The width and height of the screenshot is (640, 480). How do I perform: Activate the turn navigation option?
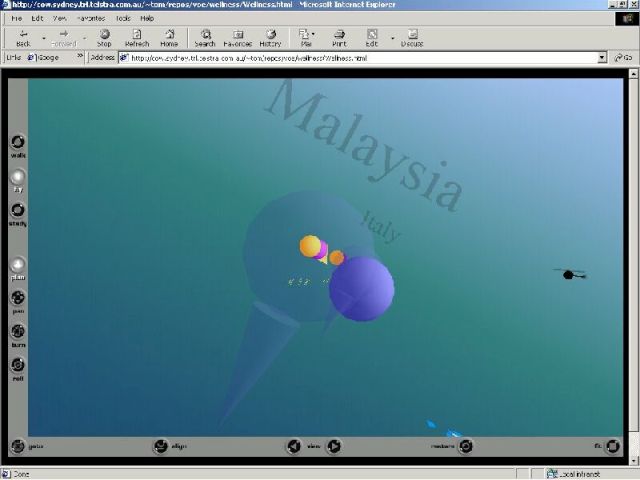point(18,331)
